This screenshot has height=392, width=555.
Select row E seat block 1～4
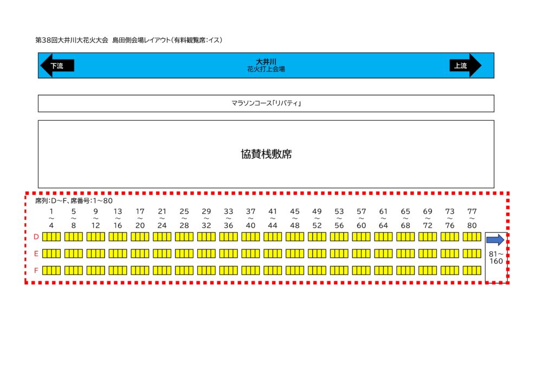pos(51,254)
